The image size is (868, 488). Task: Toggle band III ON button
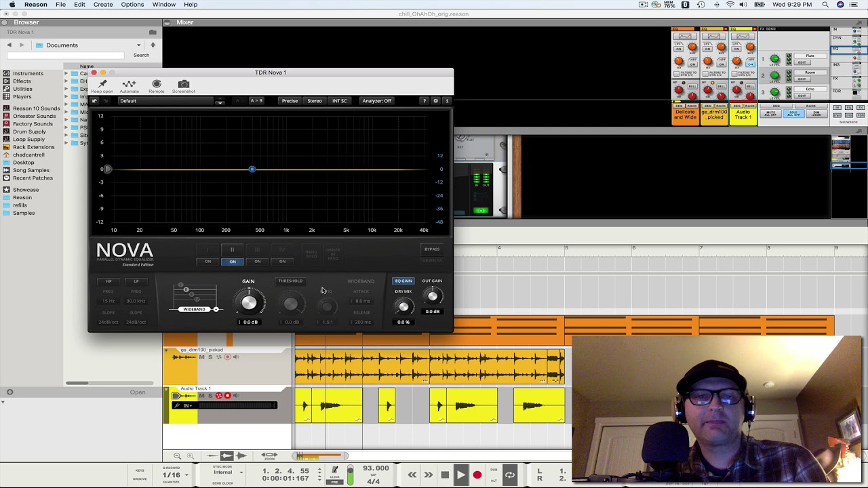tap(257, 262)
